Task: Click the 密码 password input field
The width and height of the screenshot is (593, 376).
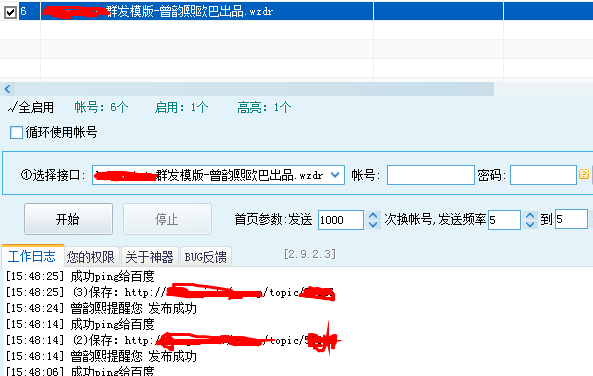Action: (543, 175)
